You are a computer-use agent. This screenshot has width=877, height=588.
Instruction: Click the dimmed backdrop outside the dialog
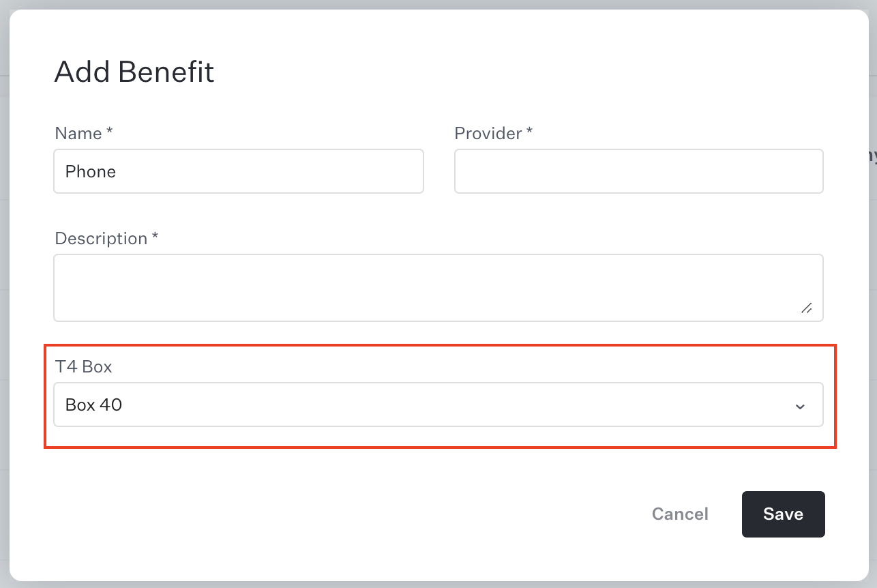pyautogui.click(x=873, y=273)
